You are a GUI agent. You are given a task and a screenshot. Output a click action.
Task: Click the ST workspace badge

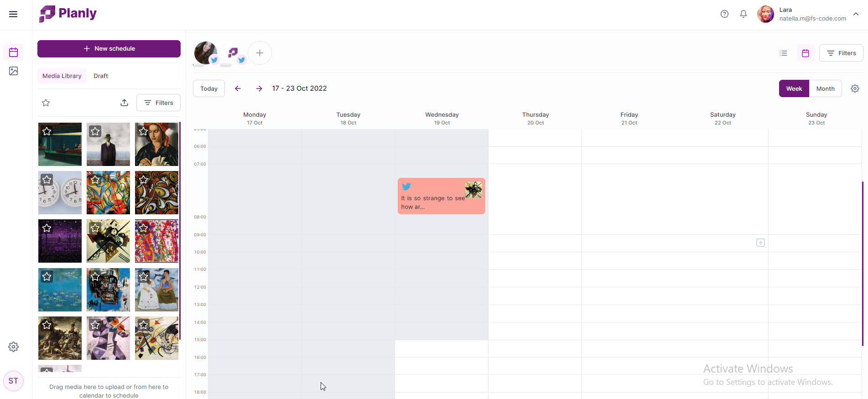[x=14, y=381]
